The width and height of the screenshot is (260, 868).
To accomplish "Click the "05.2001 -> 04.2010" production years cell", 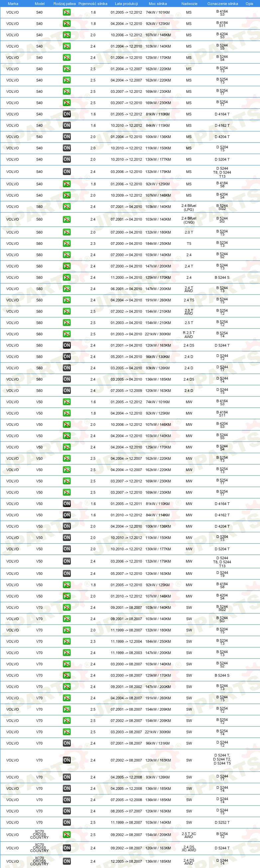I will (126, 357).
